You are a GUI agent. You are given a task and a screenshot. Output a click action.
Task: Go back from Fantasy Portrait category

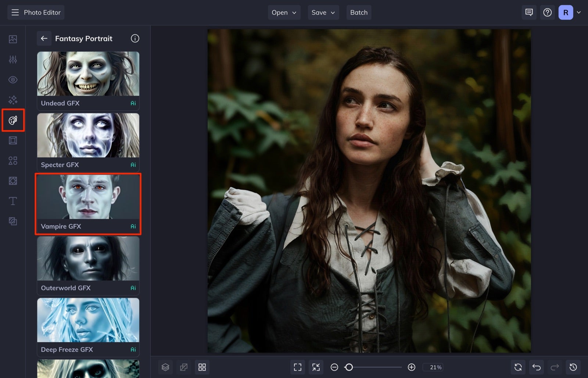[44, 38]
